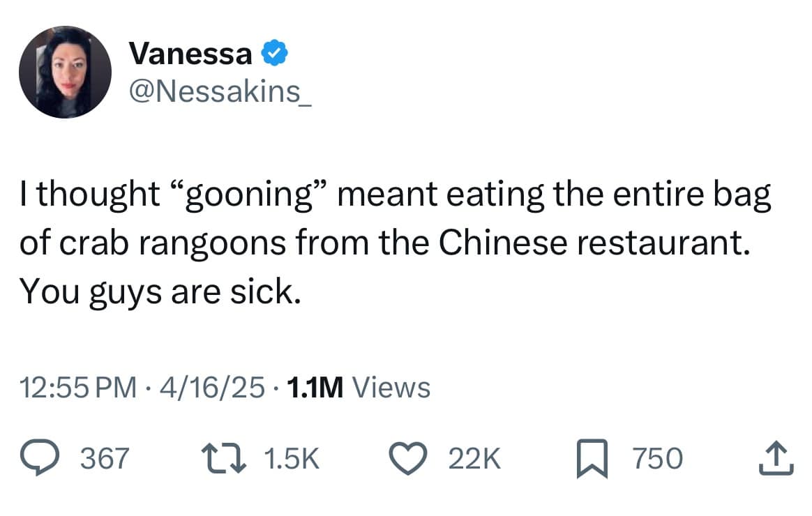Click the 750 bookmarks count
812x516 pixels.
(x=657, y=459)
